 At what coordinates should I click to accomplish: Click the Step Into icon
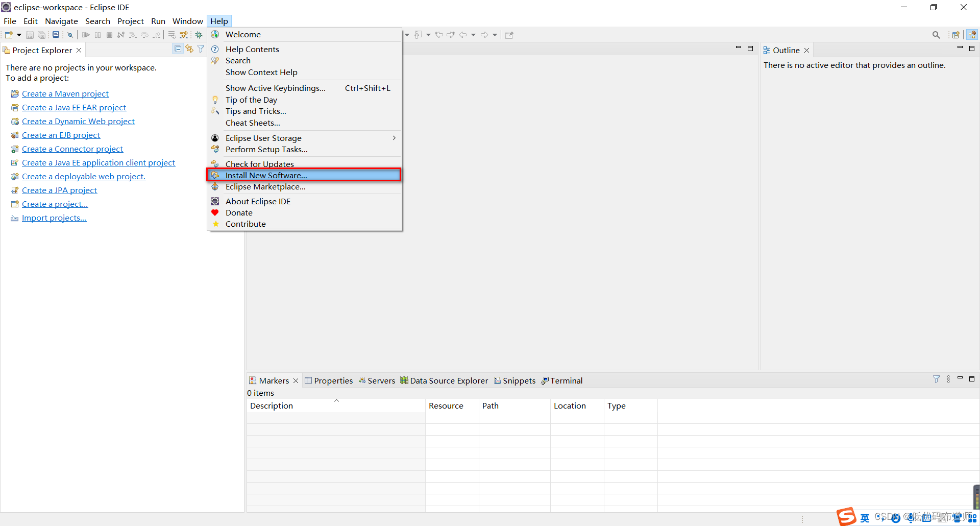click(133, 35)
